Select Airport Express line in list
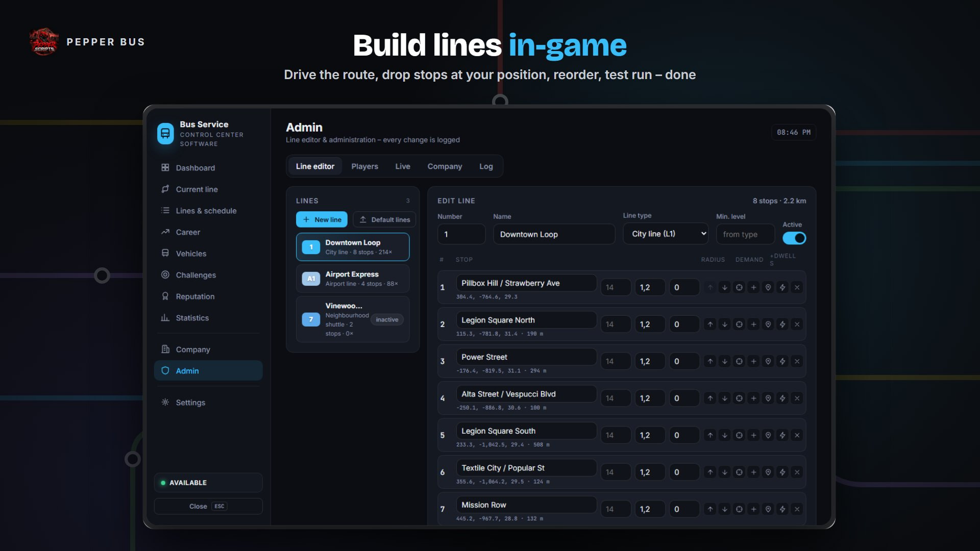Screen dimensions: 980x551 coord(353,279)
